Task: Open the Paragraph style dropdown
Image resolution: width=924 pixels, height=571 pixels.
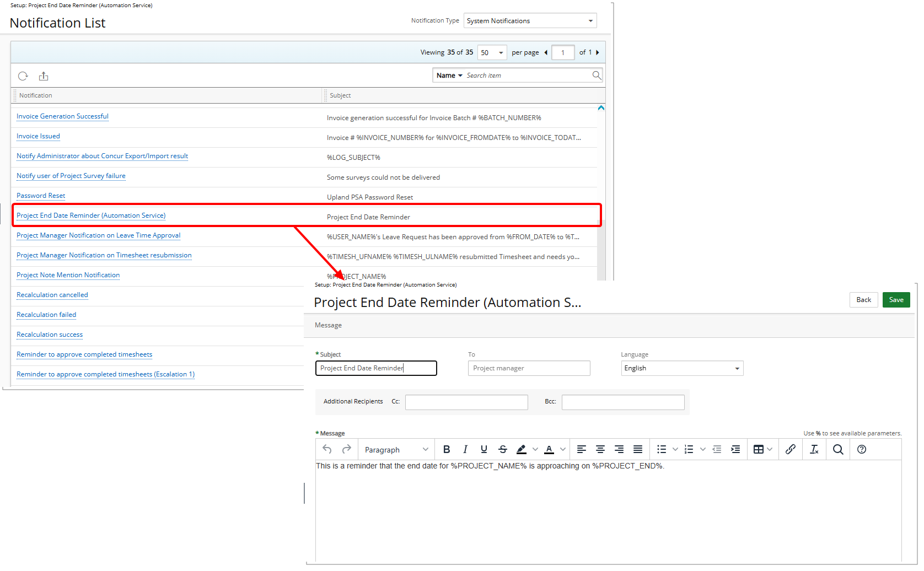Action: point(396,449)
